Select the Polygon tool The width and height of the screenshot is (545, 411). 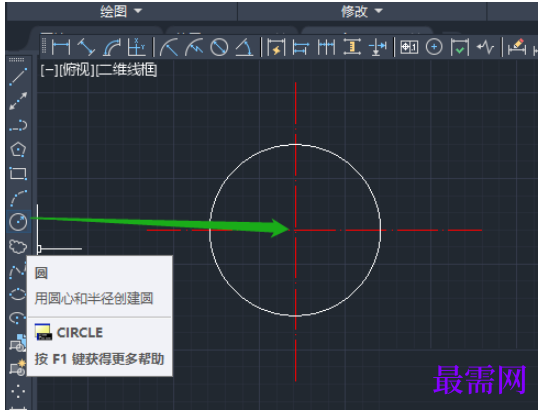tap(18, 150)
